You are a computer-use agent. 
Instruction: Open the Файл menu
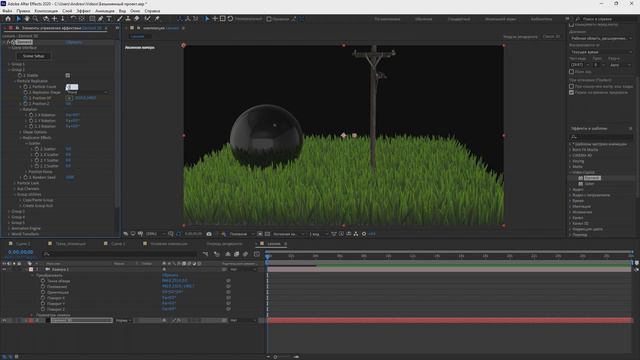pos(7,11)
